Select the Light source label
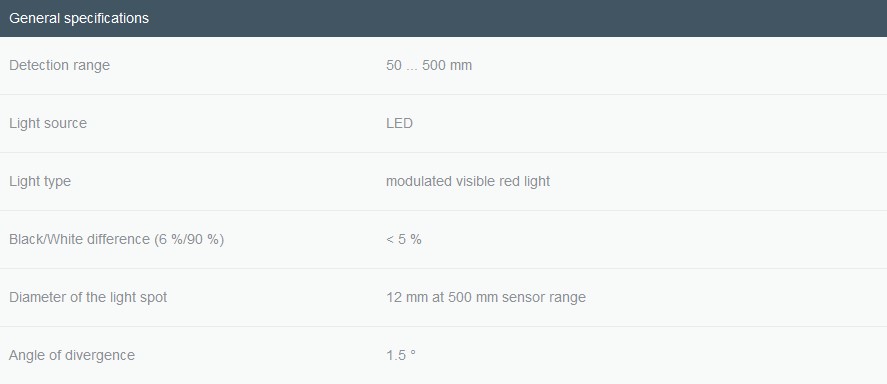The width and height of the screenshot is (887, 384). pyautogui.click(x=48, y=123)
